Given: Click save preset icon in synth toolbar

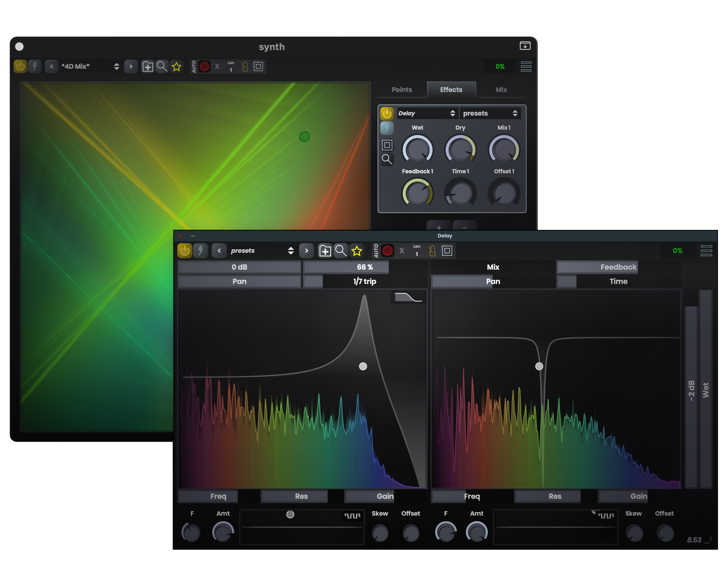Looking at the screenshot, I should click(x=148, y=66).
